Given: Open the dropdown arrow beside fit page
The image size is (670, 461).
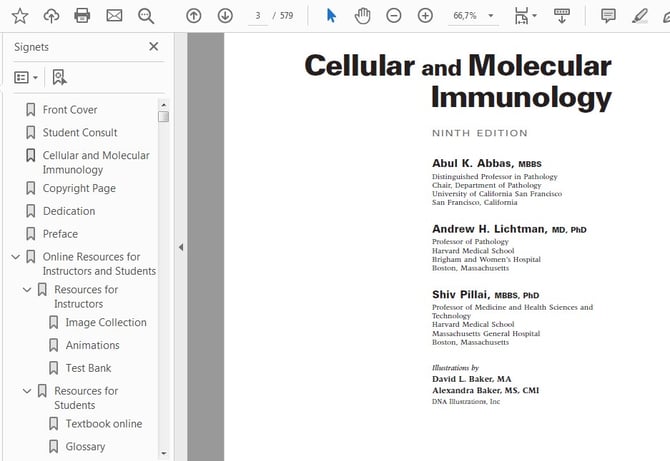Looking at the screenshot, I should point(535,16).
